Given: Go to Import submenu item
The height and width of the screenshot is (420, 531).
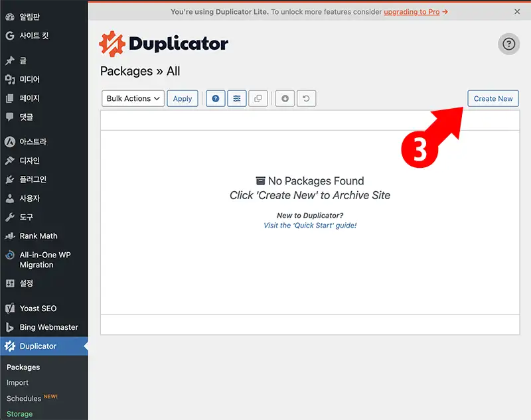Looking at the screenshot, I should [x=17, y=383].
